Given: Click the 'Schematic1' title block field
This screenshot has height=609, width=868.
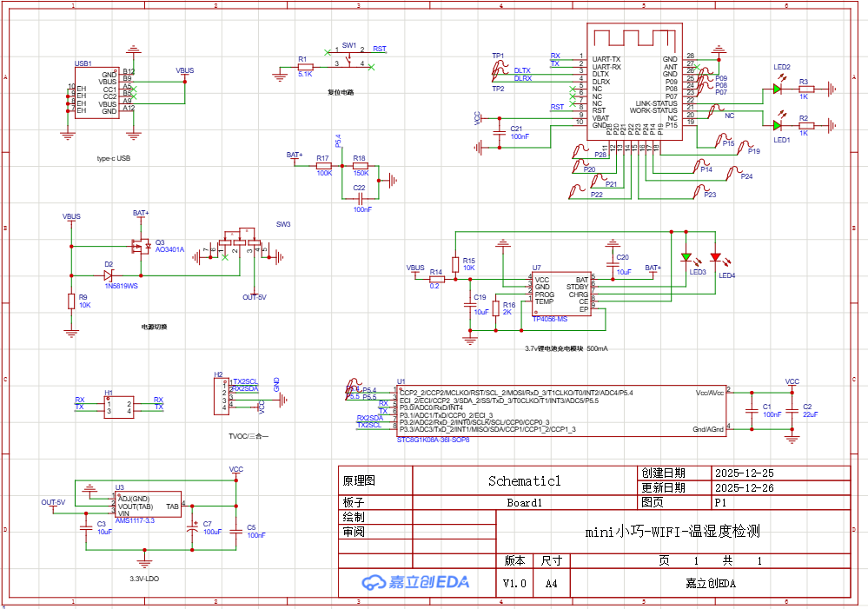Looking at the screenshot, I should 524,481.
